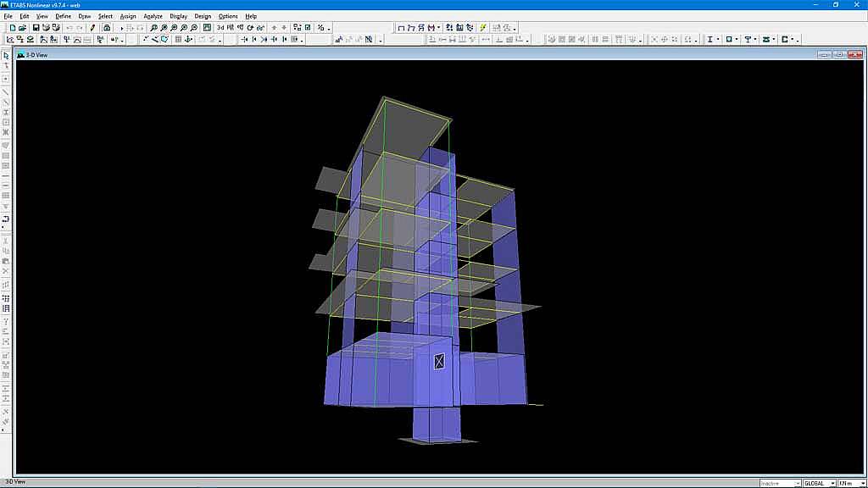This screenshot has height=488, width=868.
Task: Select the Pointer tool in left toolbar
Action: point(6,56)
